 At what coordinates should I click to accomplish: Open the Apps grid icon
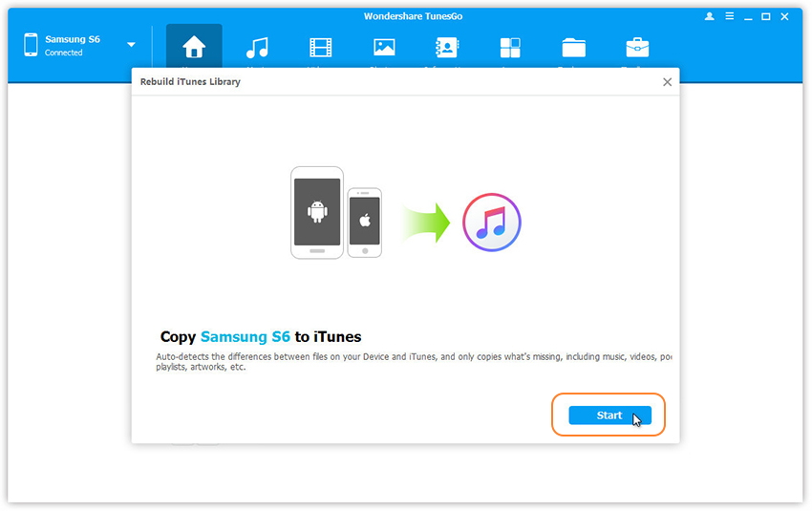(510, 48)
